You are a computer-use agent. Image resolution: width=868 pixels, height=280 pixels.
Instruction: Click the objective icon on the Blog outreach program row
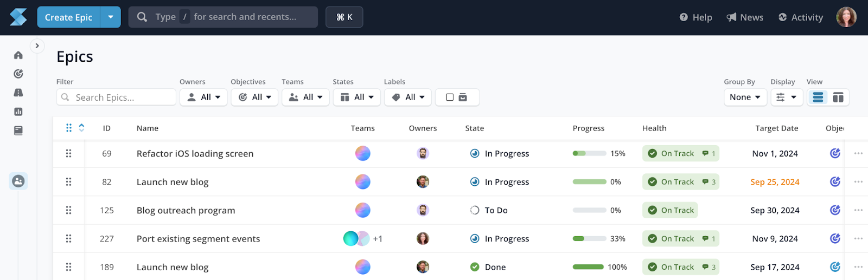click(835, 210)
